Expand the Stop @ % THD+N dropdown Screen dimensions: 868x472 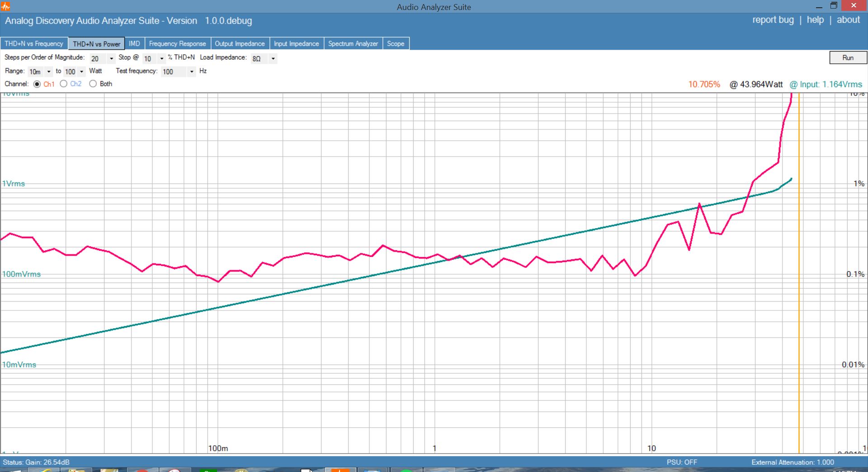point(161,58)
